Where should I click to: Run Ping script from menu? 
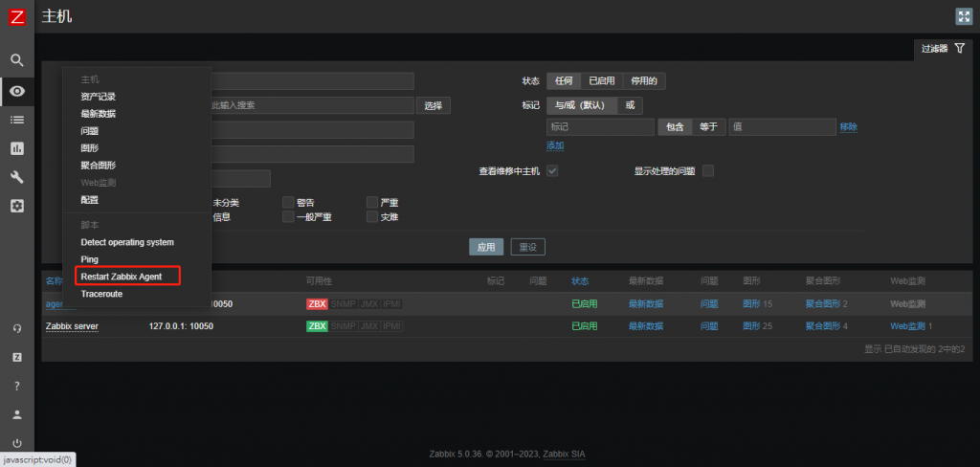(x=89, y=258)
